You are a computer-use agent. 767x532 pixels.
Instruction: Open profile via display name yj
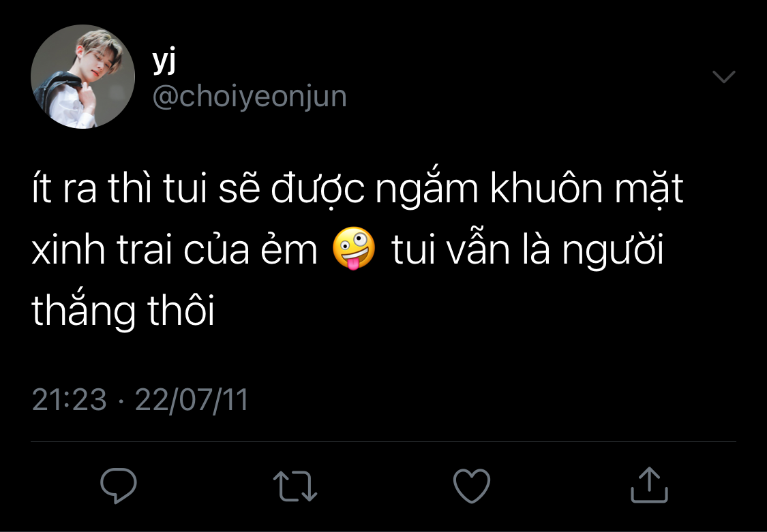click(x=164, y=63)
